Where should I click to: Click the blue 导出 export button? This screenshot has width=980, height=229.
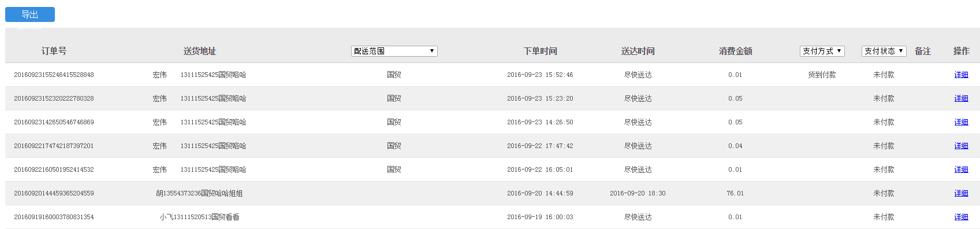(30, 14)
